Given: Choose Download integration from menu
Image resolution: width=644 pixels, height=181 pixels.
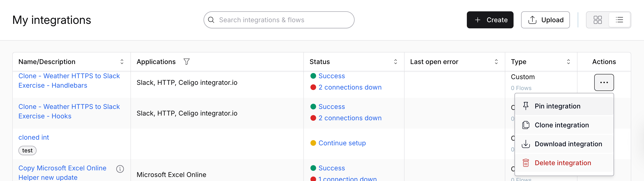Looking at the screenshot, I should (x=564, y=144).
